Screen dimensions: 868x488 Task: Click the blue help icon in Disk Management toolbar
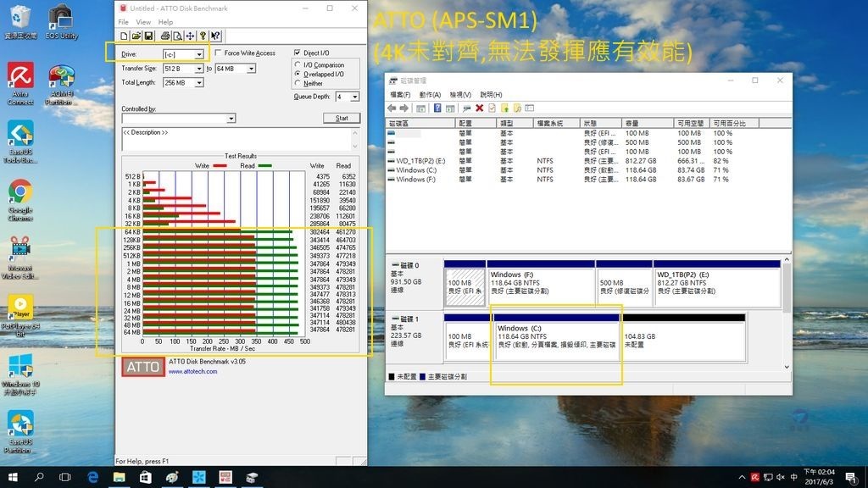437,108
